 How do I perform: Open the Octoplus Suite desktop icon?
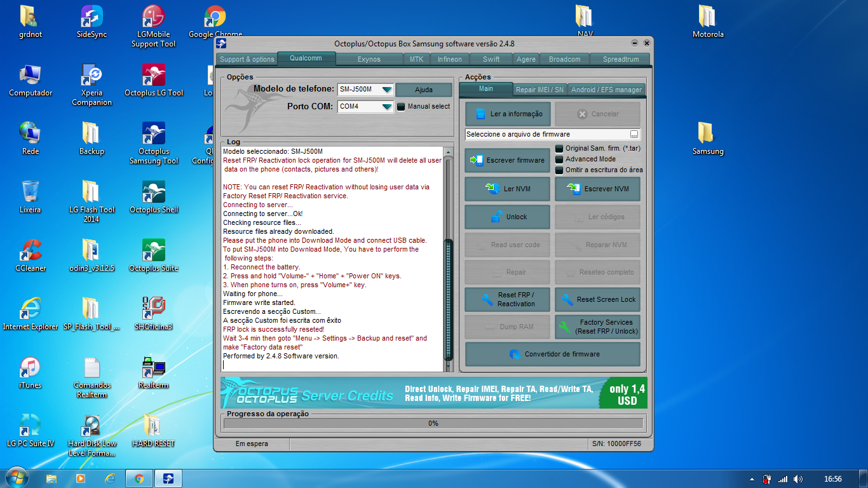(x=154, y=255)
